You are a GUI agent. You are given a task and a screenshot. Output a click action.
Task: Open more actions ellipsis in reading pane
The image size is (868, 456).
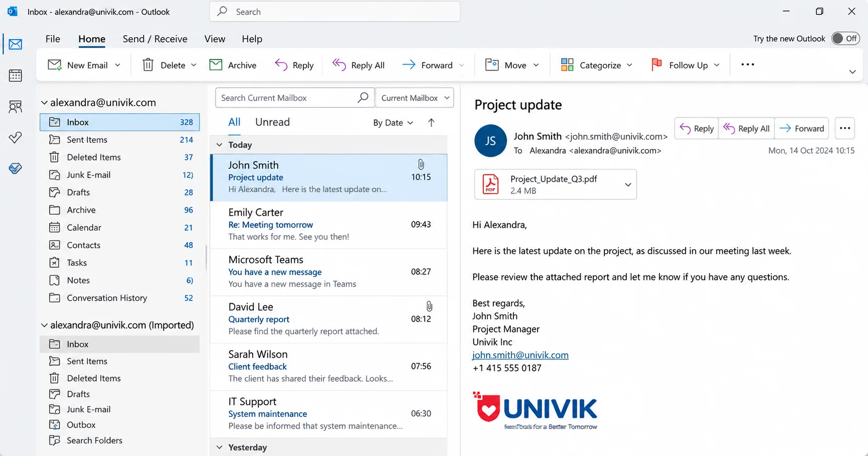pos(845,128)
